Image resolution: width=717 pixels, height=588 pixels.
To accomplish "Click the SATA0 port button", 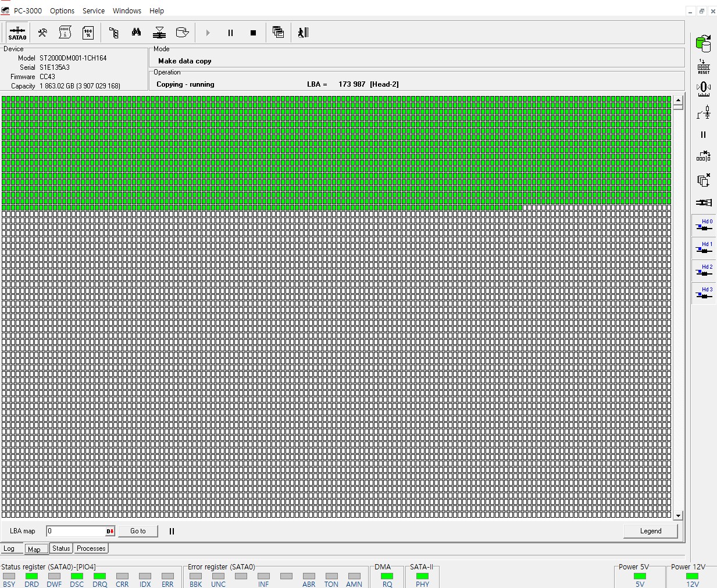I will click(x=17, y=33).
